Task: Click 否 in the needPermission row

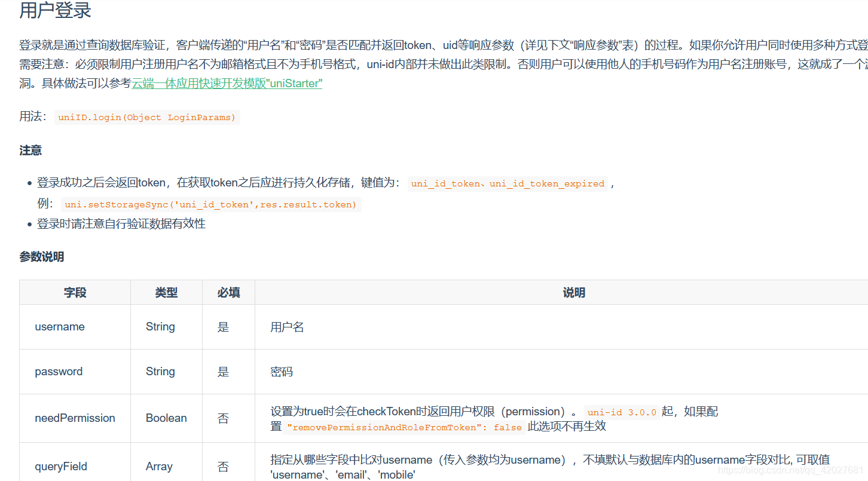Action: click(x=223, y=418)
